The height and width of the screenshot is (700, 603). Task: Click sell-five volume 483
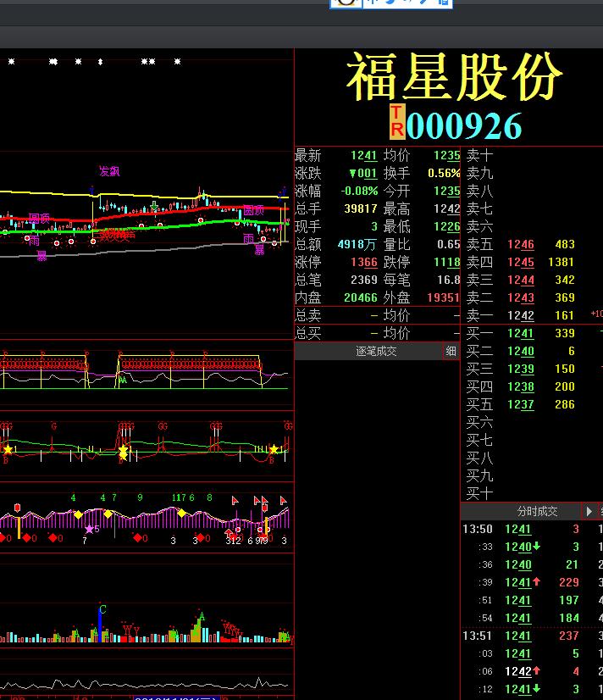click(x=565, y=244)
